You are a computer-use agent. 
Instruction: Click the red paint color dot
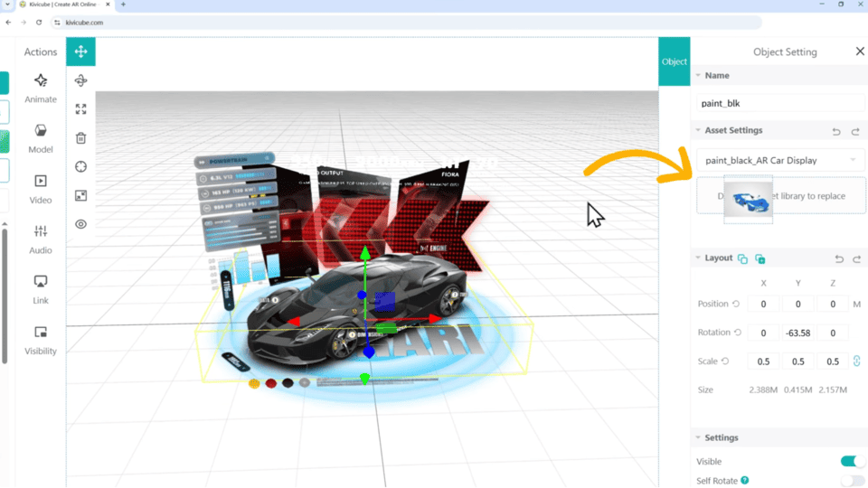pos(270,383)
